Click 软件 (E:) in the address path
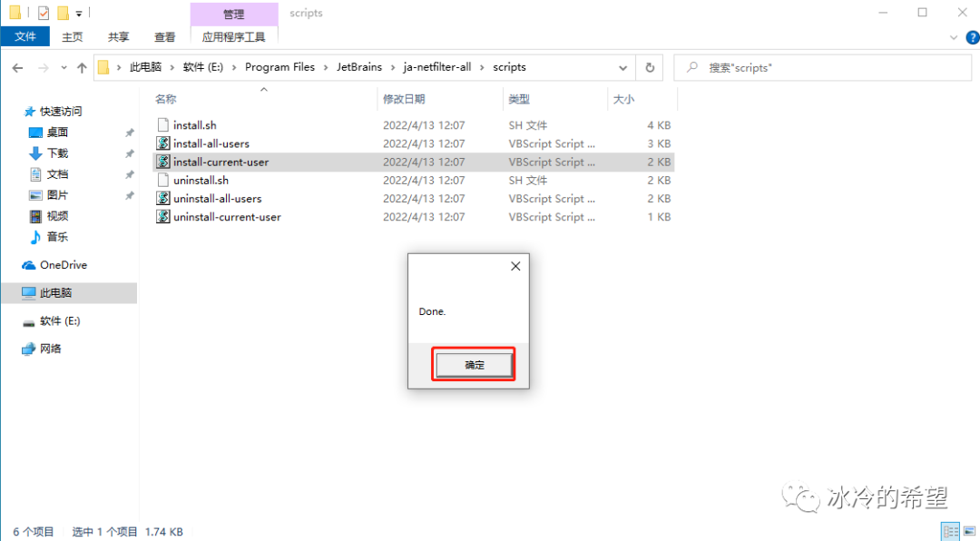Screen dimensions: 980x541 [x=203, y=67]
